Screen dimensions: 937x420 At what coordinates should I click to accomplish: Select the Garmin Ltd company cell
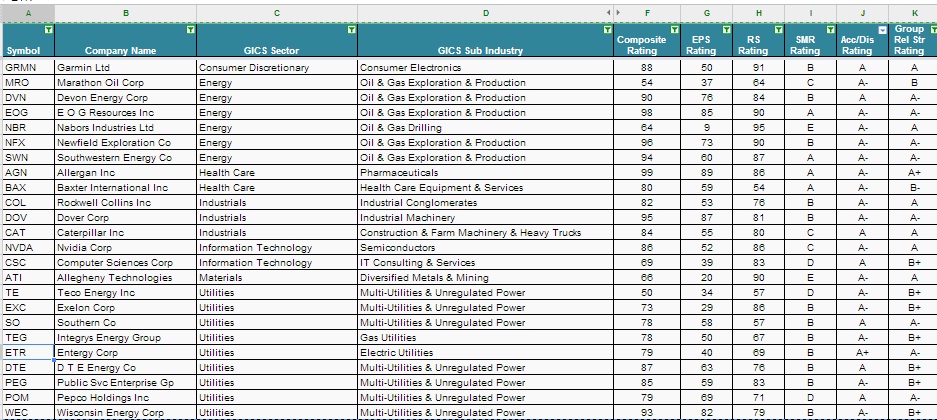coord(124,67)
